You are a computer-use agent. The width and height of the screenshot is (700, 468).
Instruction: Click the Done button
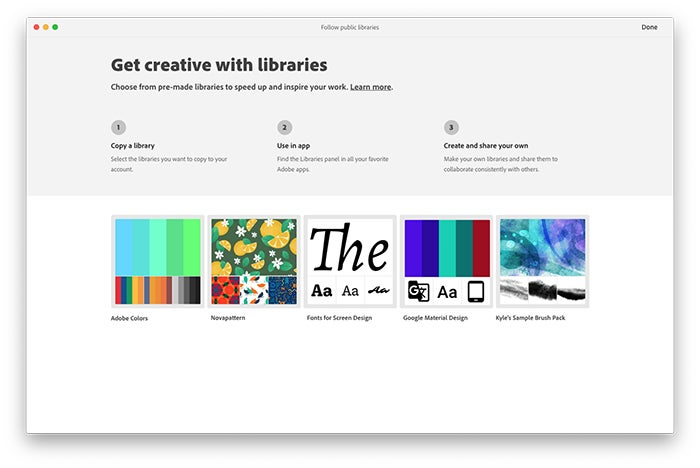(x=649, y=27)
